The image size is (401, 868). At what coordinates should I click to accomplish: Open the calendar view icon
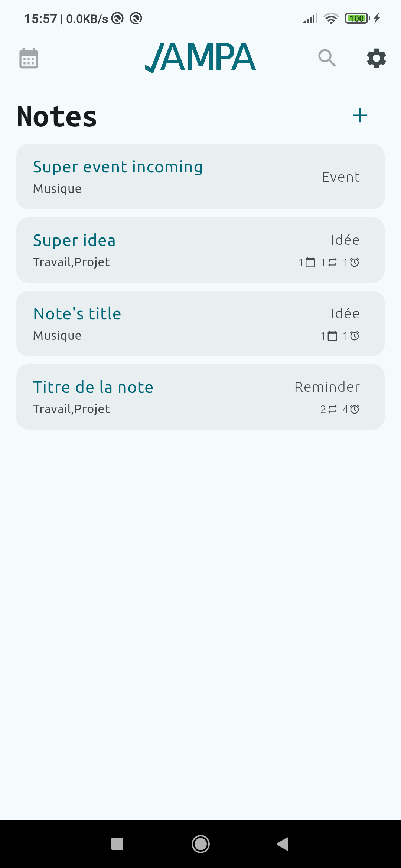[x=29, y=58]
